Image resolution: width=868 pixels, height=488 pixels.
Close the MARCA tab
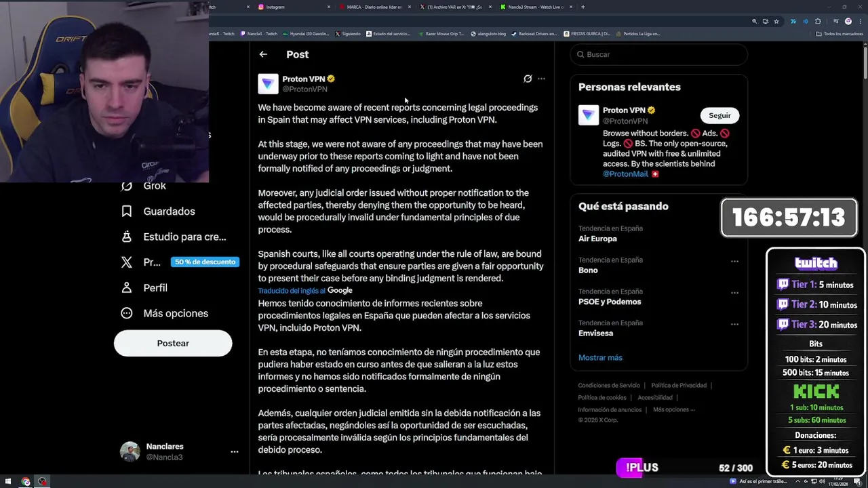click(x=410, y=7)
